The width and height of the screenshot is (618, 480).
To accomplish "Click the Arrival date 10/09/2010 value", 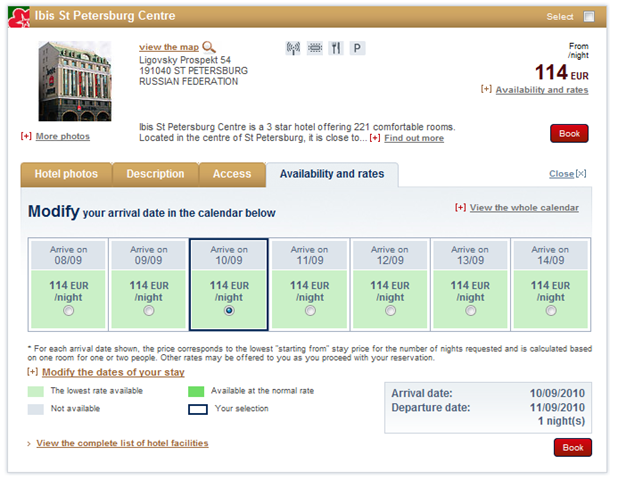I will [557, 393].
